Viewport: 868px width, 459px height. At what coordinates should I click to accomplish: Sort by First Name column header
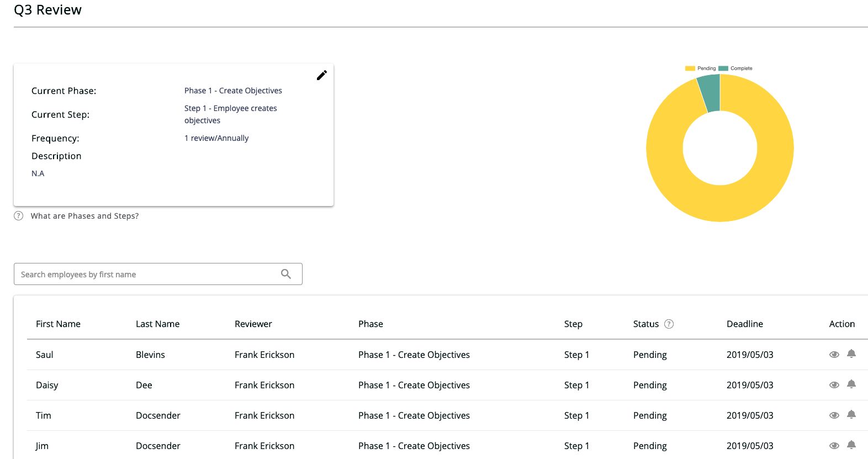tap(58, 324)
